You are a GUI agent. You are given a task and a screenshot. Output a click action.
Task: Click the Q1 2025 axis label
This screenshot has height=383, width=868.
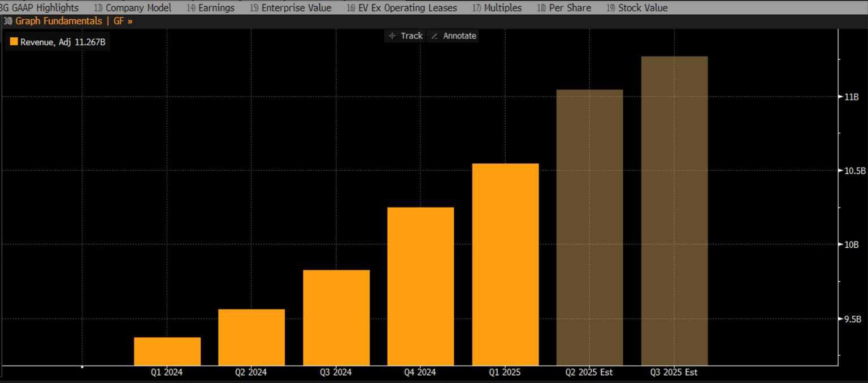[505, 372]
